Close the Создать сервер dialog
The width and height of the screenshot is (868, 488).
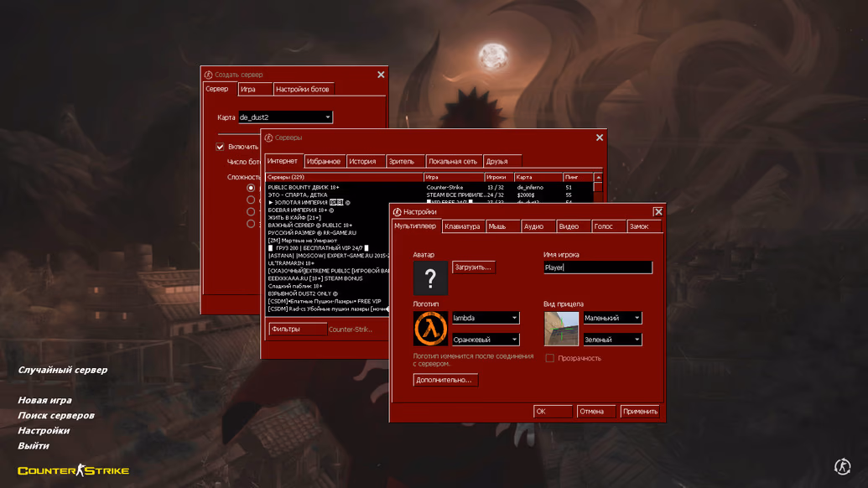(x=381, y=75)
